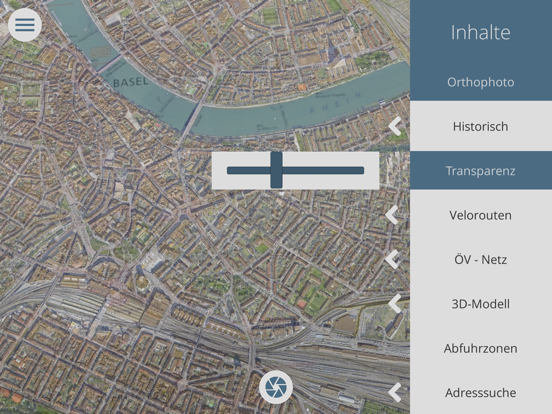
Task: Expand the chevron beside Velorouten
Action: pos(392,215)
